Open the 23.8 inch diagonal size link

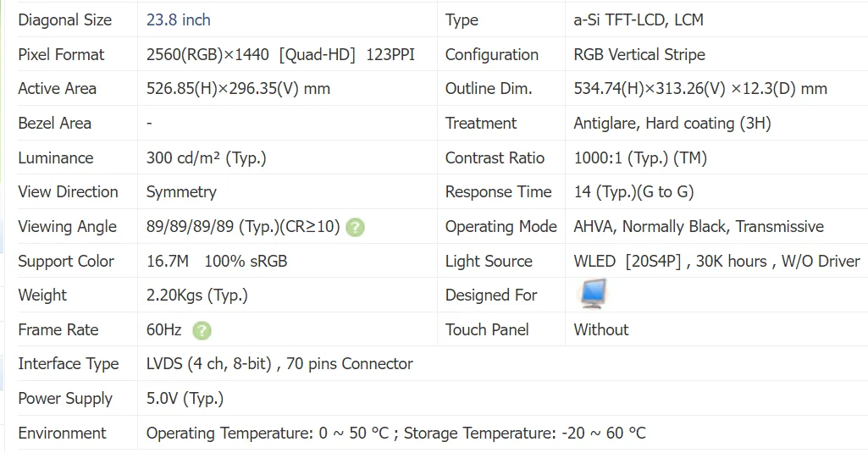179,19
